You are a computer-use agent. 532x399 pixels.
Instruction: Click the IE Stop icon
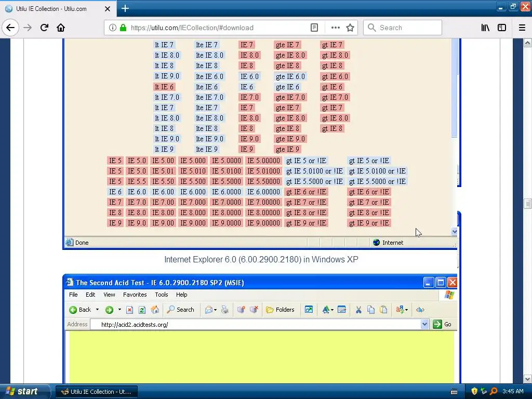(x=129, y=310)
